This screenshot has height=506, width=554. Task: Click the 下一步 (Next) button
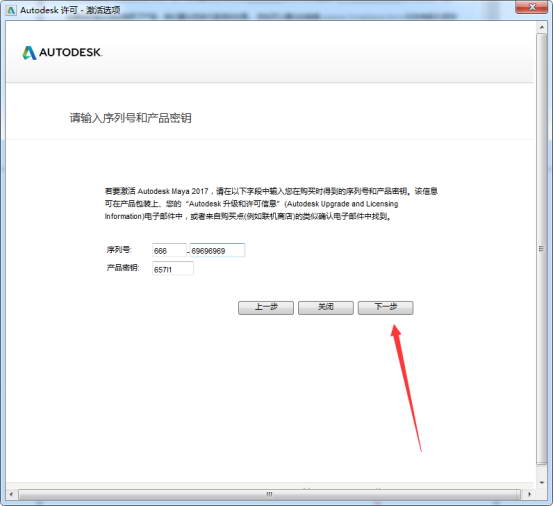click(x=385, y=307)
